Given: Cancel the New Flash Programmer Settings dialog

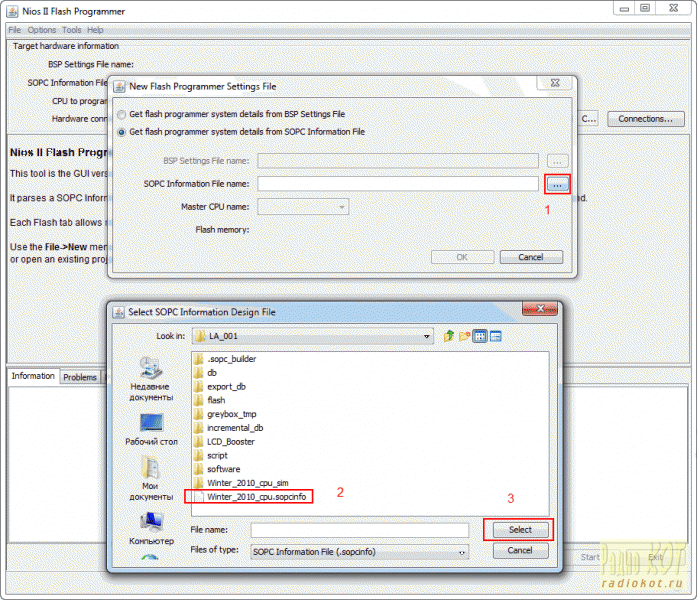Looking at the screenshot, I should pyautogui.click(x=531, y=257).
